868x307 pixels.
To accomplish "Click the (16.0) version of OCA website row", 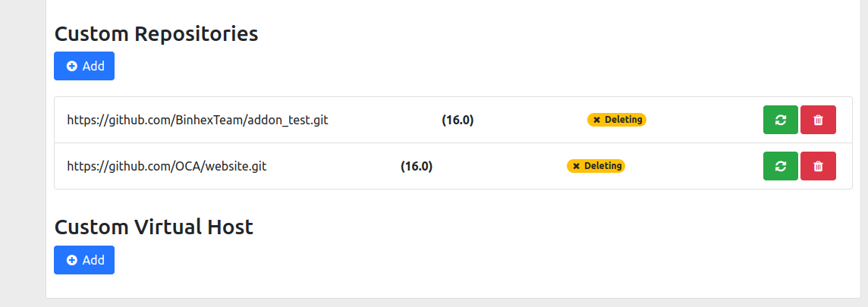I will click(x=417, y=166).
